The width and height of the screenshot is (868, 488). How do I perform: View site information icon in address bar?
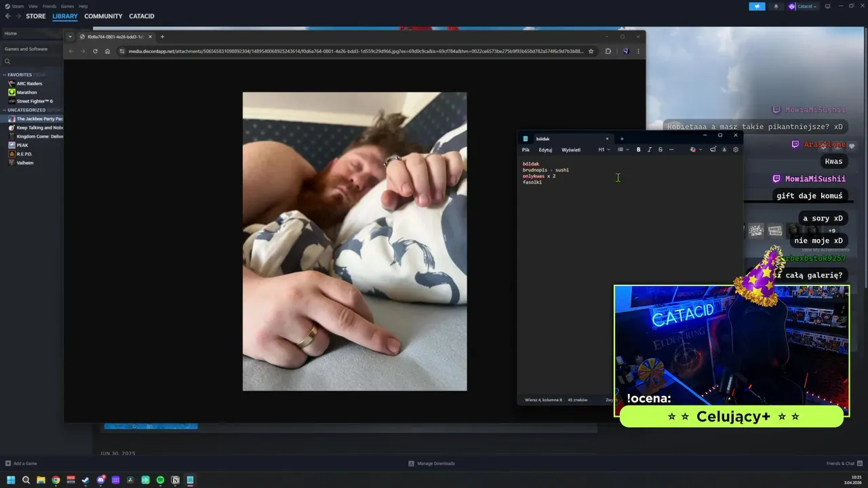(122, 51)
